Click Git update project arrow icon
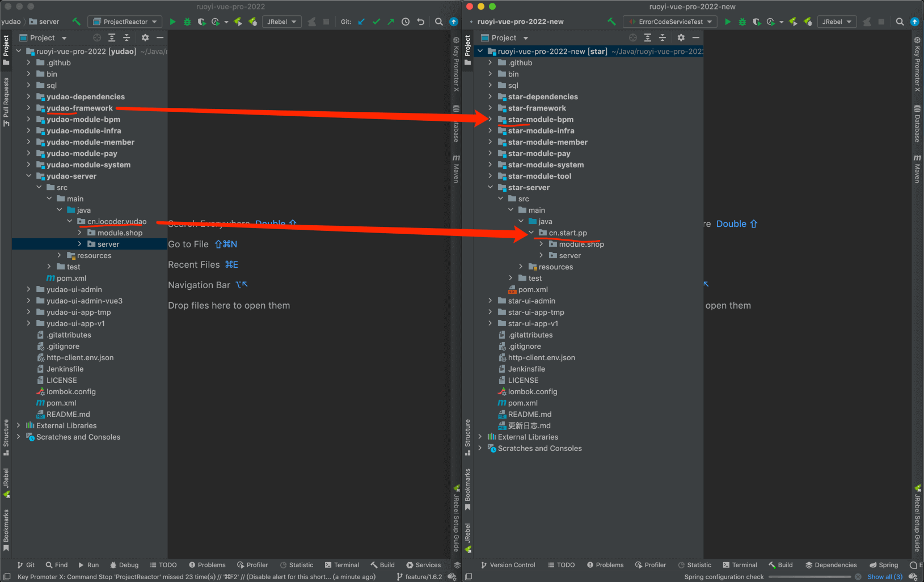924x582 pixels. pos(361,22)
